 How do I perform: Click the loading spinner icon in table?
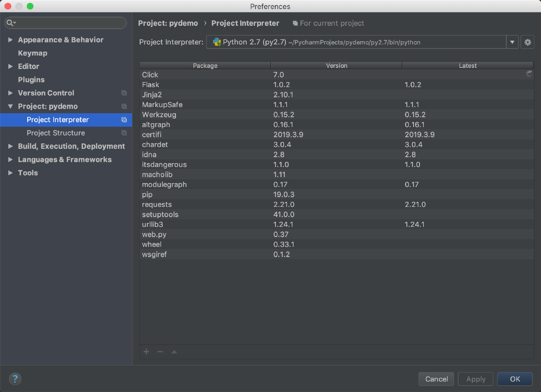(529, 74)
